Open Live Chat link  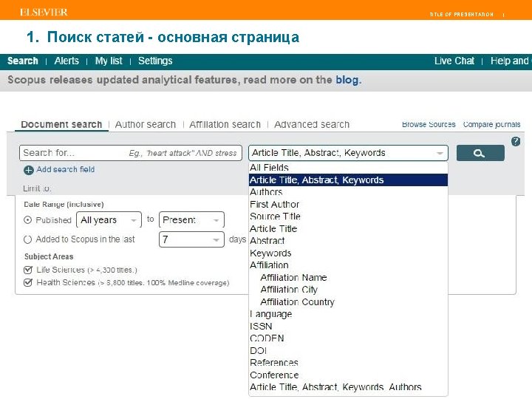pyautogui.click(x=454, y=61)
